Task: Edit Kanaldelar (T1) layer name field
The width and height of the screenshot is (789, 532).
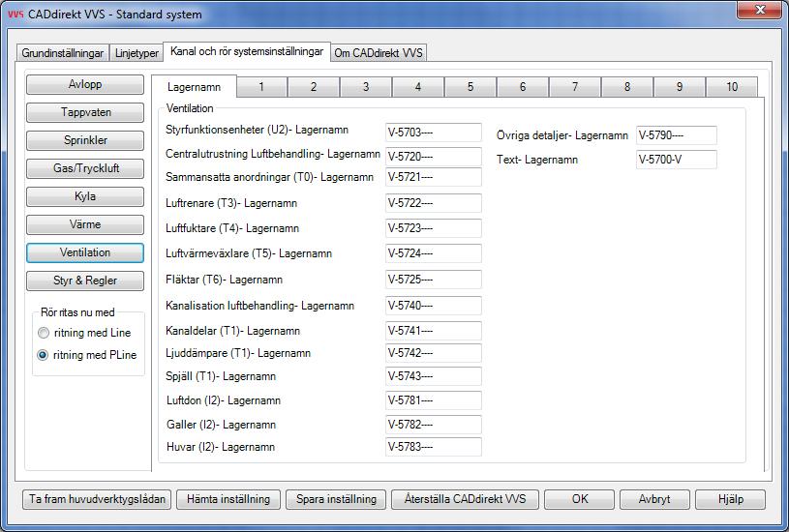Action: click(x=434, y=331)
